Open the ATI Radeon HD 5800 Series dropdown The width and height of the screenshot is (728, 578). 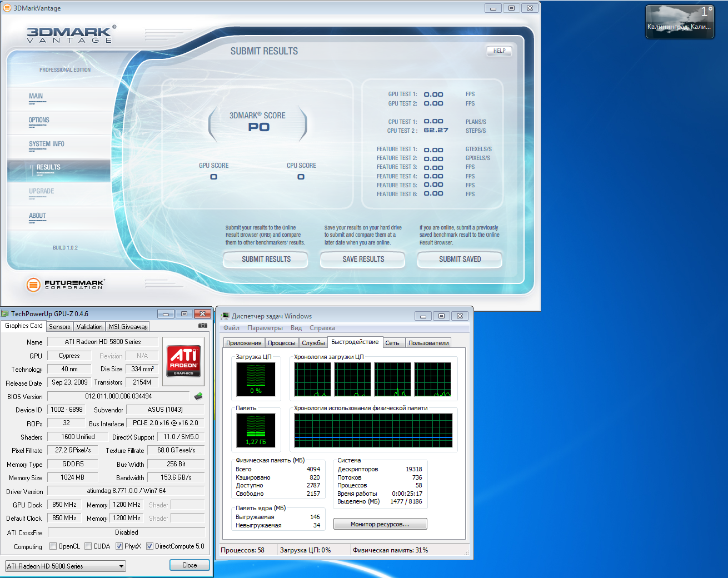(x=66, y=566)
